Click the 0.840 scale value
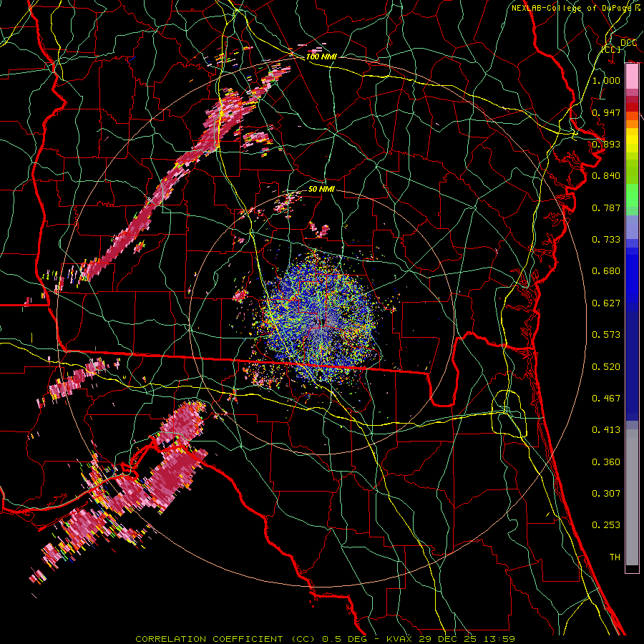Viewport: 644px width, 644px height. point(606,176)
